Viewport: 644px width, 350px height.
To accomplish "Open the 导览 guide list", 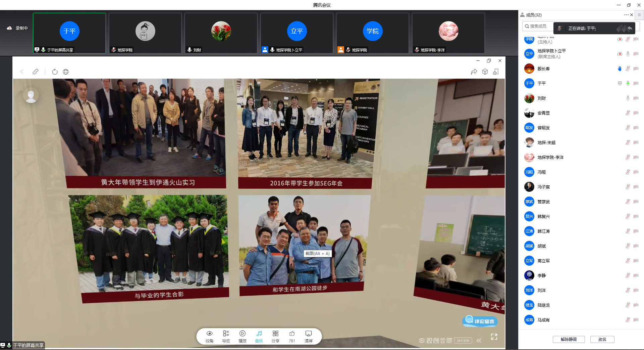I will tap(226, 336).
